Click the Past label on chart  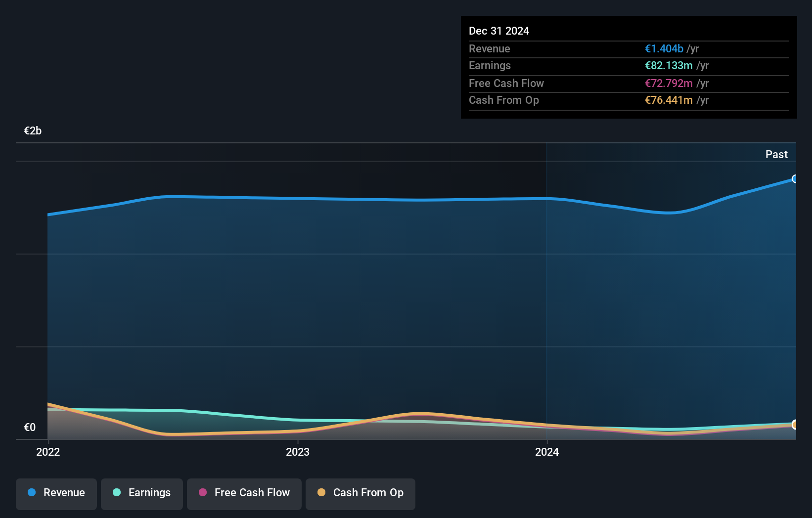pos(776,154)
